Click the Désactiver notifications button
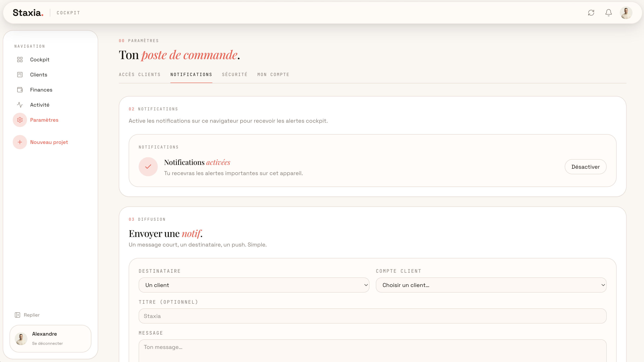The height and width of the screenshot is (362, 644). coord(585,167)
